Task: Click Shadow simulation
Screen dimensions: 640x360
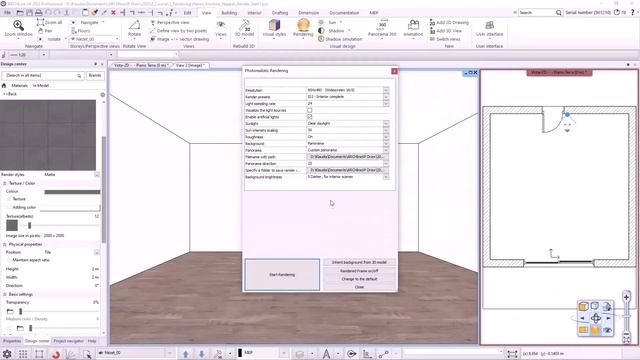Action: click(x=340, y=39)
